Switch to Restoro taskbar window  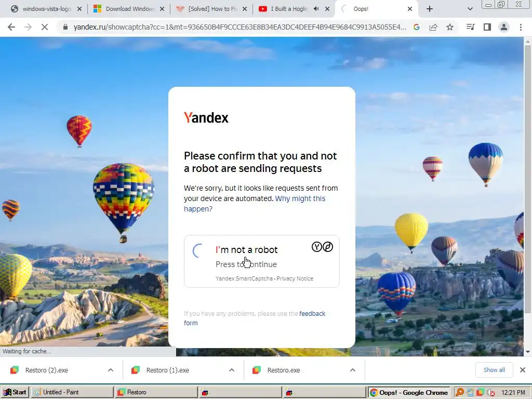point(156,392)
